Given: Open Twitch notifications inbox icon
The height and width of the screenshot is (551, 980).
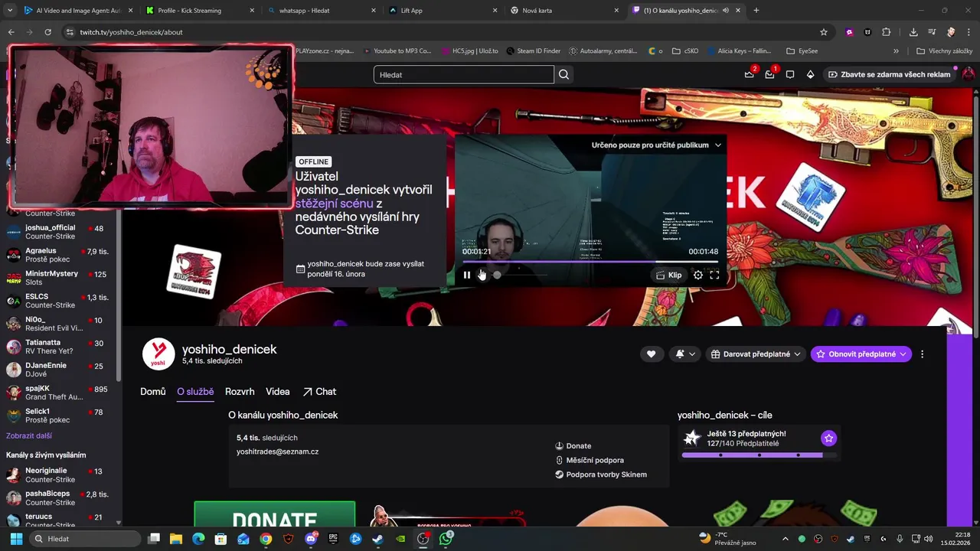Looking at the screenshot, I should coord(769,74).
